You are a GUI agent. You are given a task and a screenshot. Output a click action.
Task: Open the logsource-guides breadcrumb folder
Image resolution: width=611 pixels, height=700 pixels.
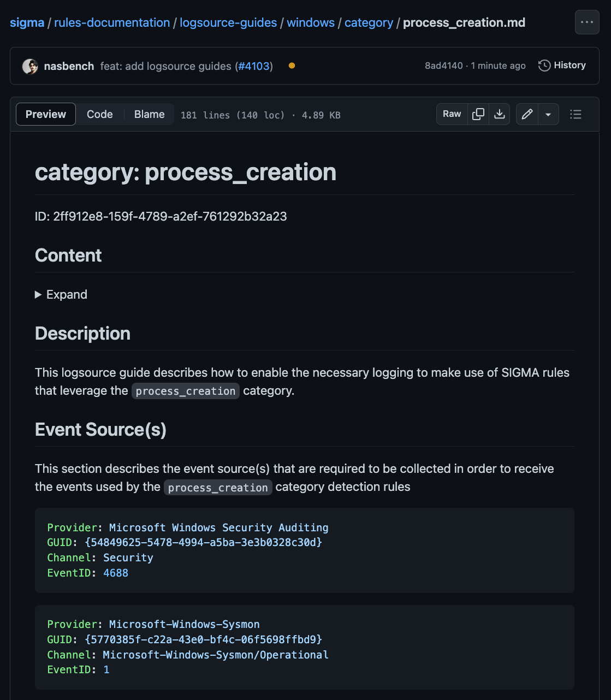[228, 22]
